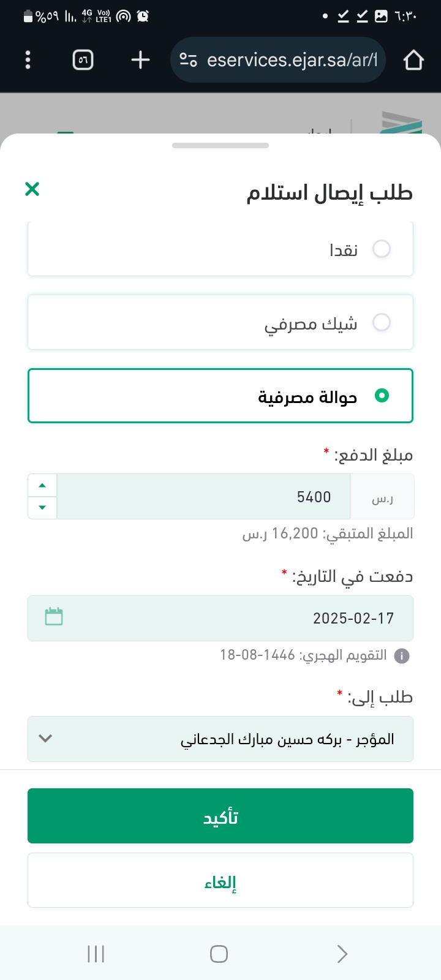Select the نقدا cash radio option
441x980 pixels.
(382, 249)
